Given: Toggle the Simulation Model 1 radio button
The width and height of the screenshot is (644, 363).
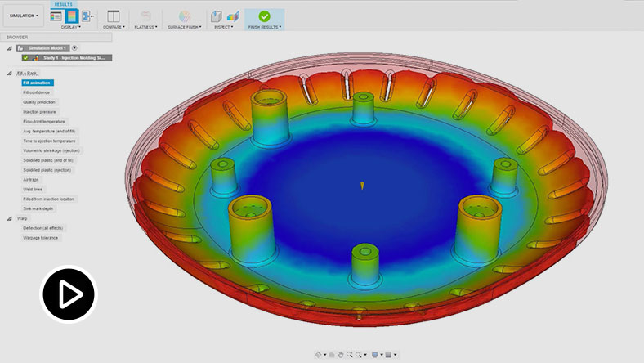Looking at the screenshot, I should click(74, 48).
